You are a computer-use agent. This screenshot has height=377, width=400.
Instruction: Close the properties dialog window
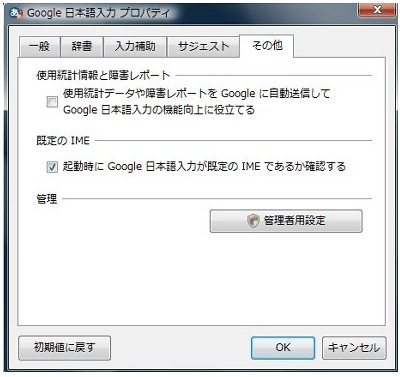click(x=376, y=10)
